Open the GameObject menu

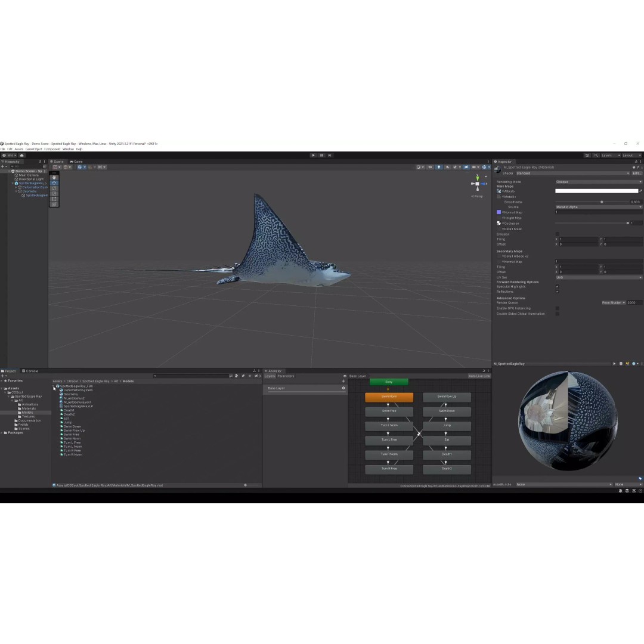pos(33,149)
